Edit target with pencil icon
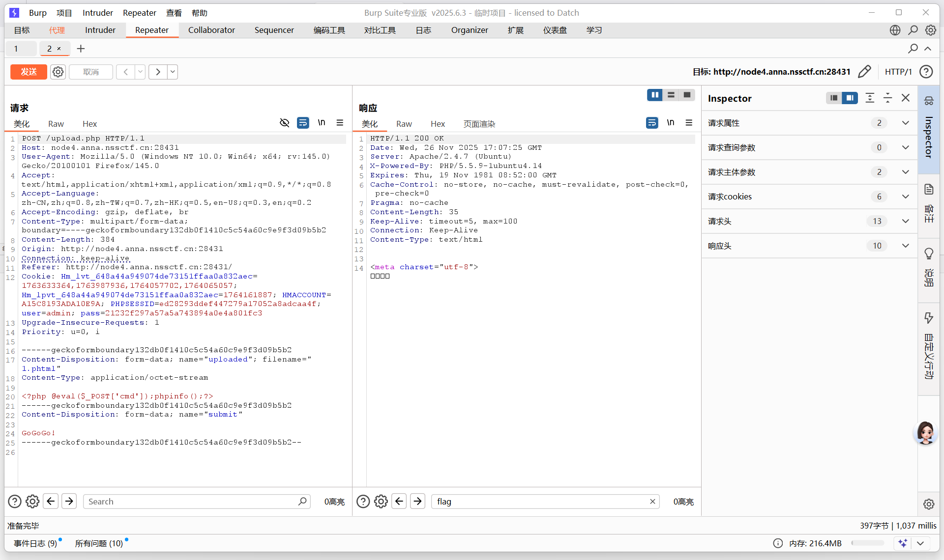944x560 pixels. (x=864, y=72)
